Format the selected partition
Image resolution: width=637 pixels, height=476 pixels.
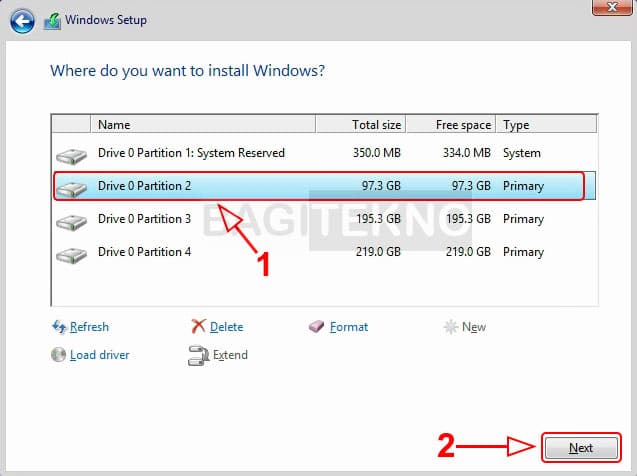[349, 327]
